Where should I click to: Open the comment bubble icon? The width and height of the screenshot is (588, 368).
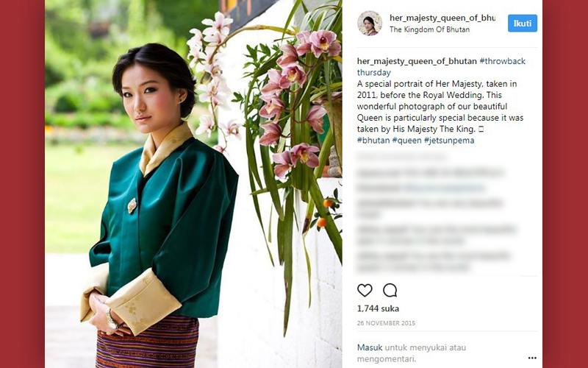390,290
